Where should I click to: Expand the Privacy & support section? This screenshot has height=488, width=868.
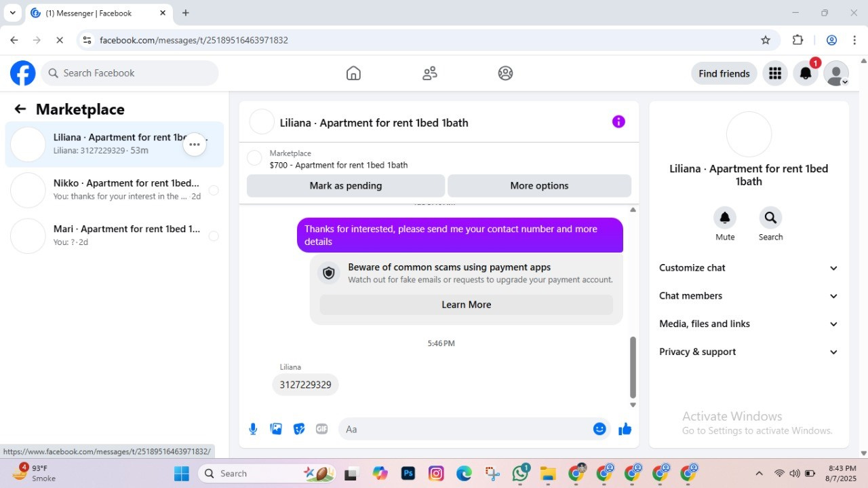(x=749, y=352)
